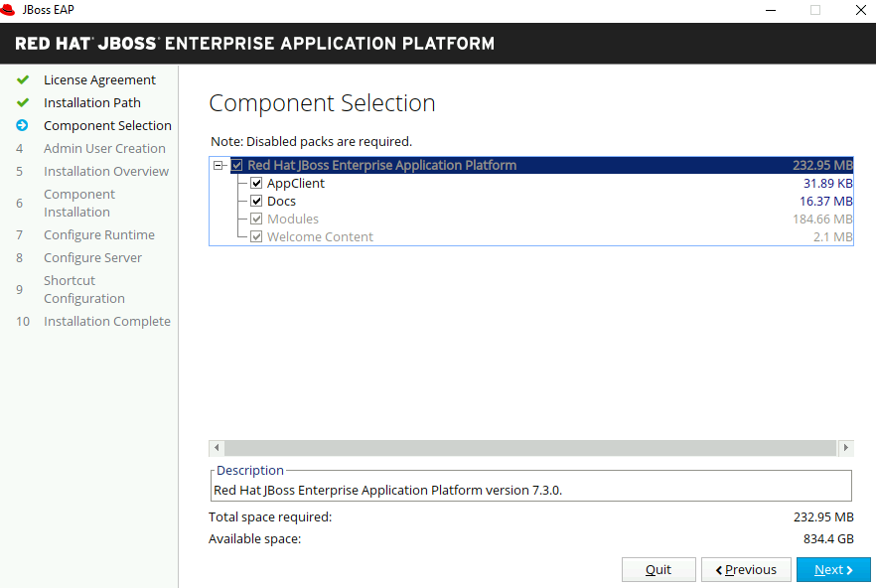
Task: Click the Total space required label
Action: coord(270,517)
